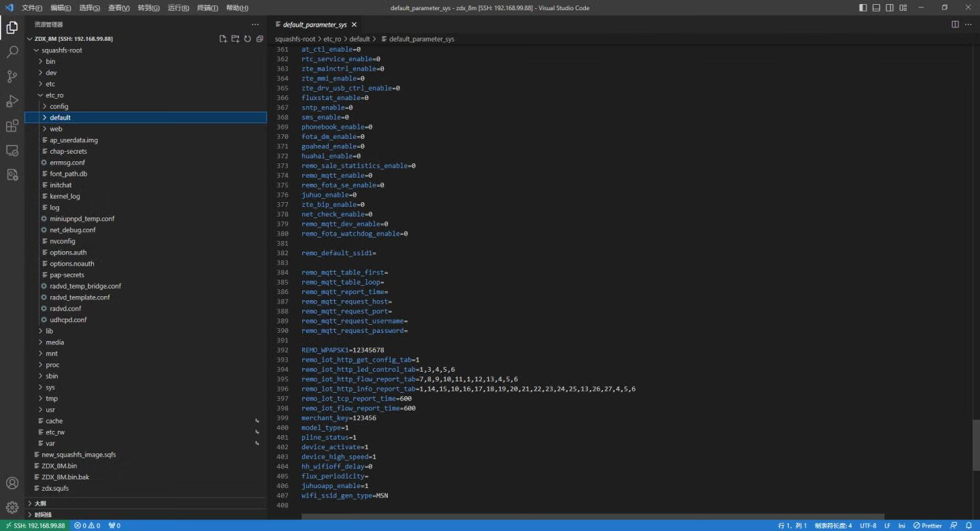Click the feedback icon in status bar

[953, 526]
